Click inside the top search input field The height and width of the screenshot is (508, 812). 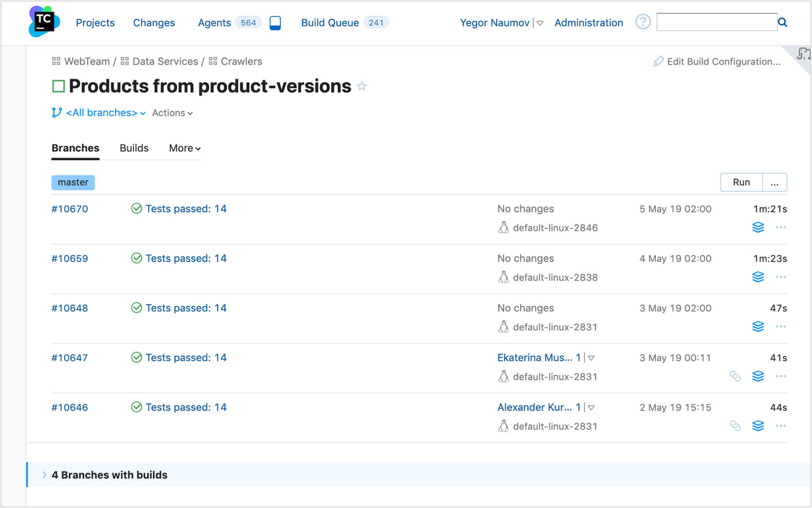(x=717, y=22)
